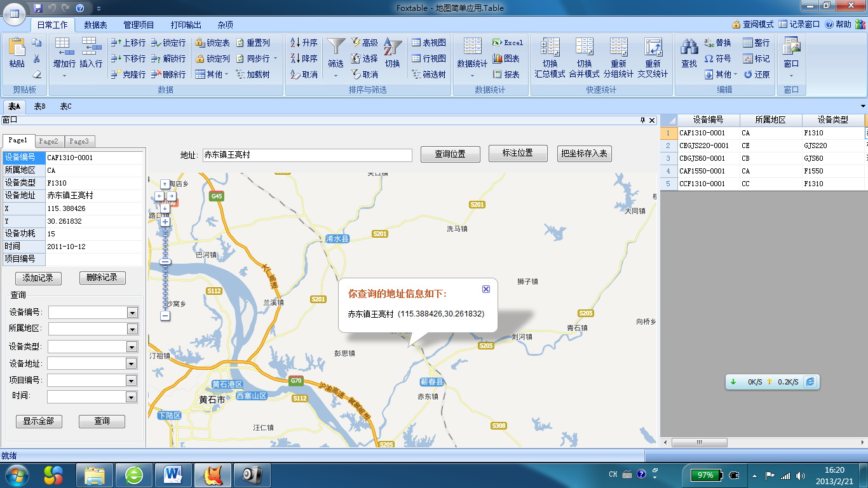Switch to Page2 tab
This screenshot has height=488, width=868.
click(x=48, y=141)
